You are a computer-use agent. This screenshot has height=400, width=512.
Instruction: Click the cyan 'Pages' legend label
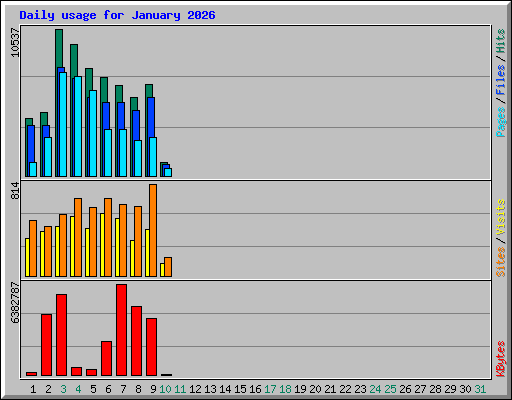click(501, 122)
